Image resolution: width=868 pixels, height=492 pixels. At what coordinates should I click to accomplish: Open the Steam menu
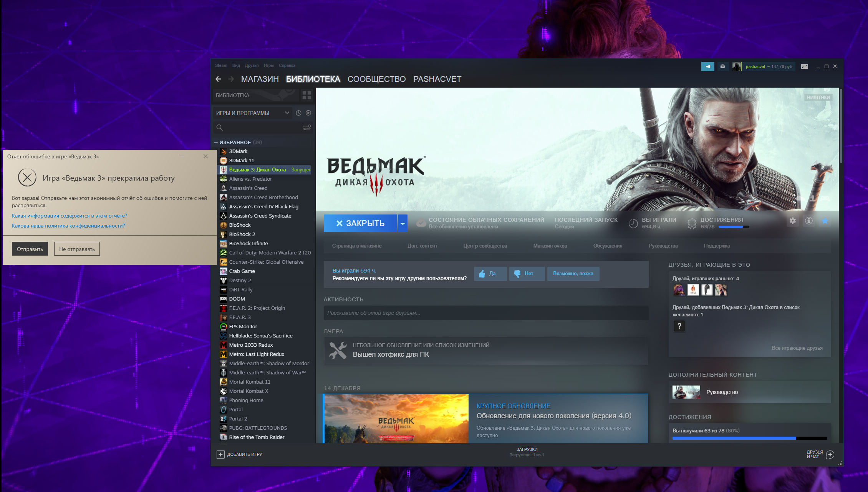point(221,66)
